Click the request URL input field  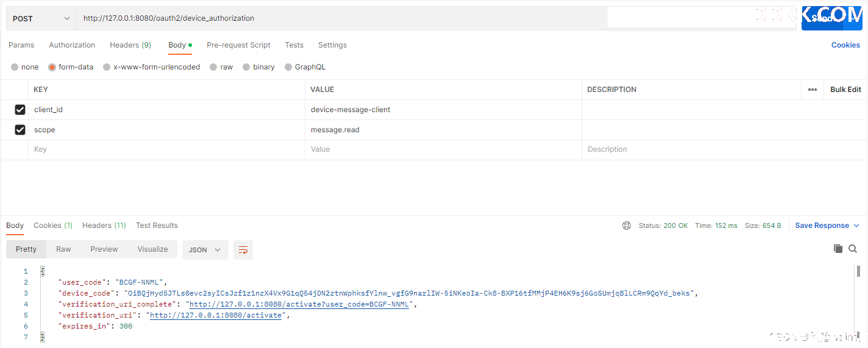pyautogui.click(x=342, y=18)
